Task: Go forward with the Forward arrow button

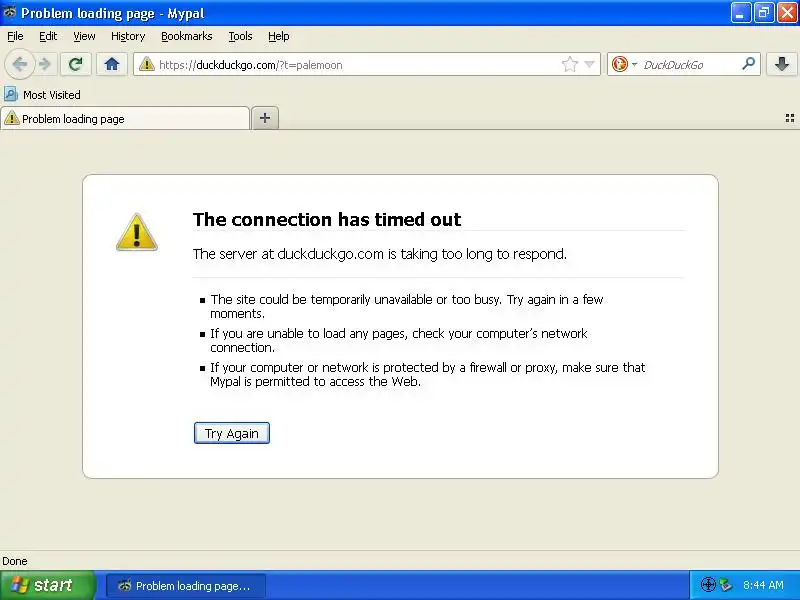Action: pos(45,64)
